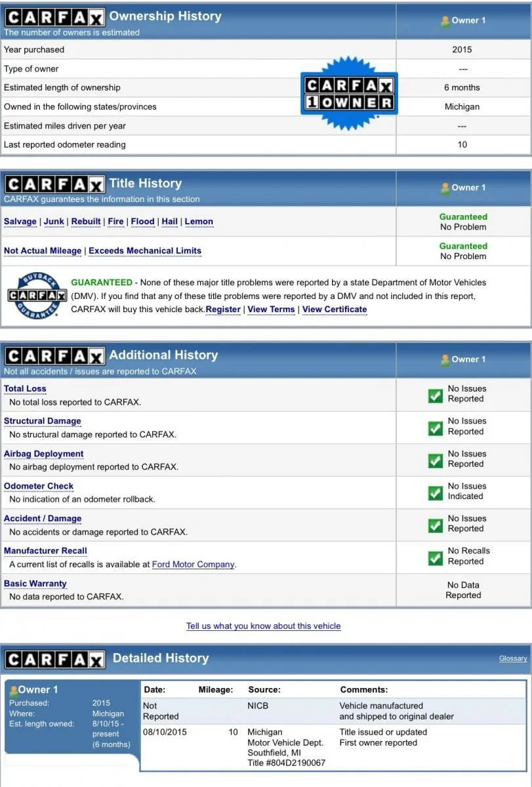The width and height of the screenshot is (532, 787).
Task: Click the Michigan state value in Ownership History
Action: 462,107
